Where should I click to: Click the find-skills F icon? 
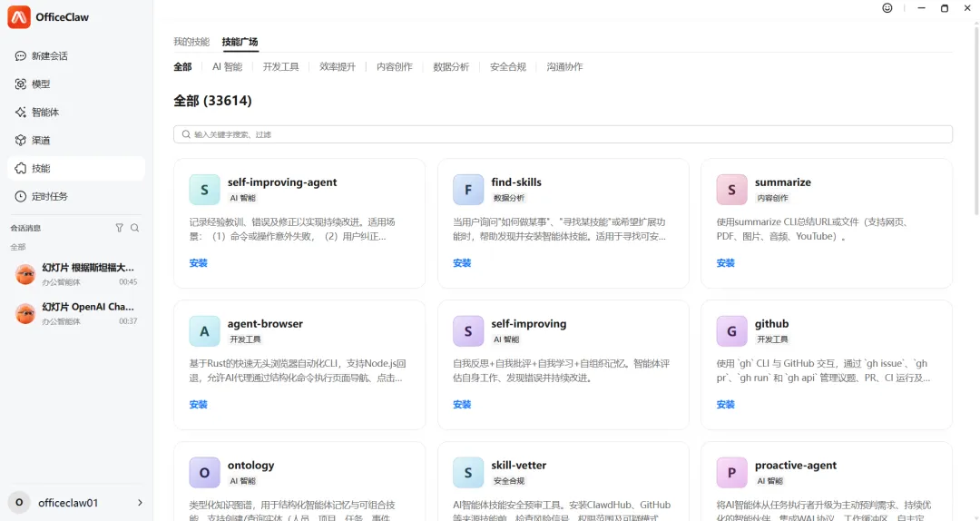pos(468,190)
